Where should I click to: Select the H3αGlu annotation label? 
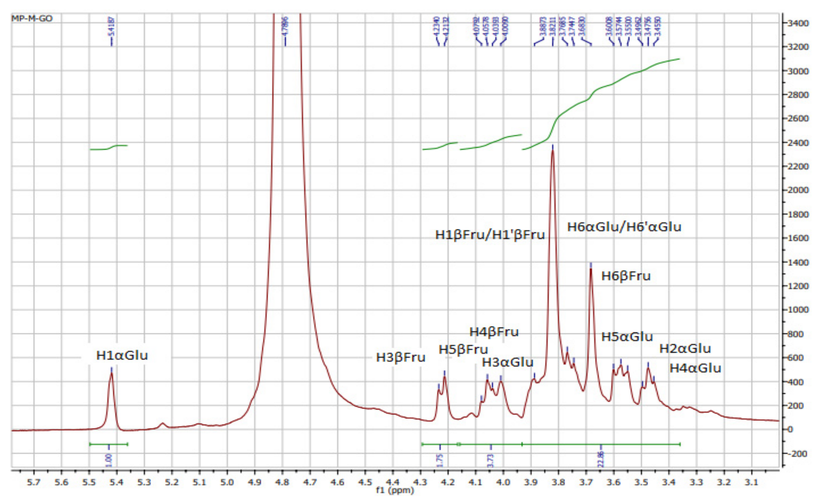point(507,362)
